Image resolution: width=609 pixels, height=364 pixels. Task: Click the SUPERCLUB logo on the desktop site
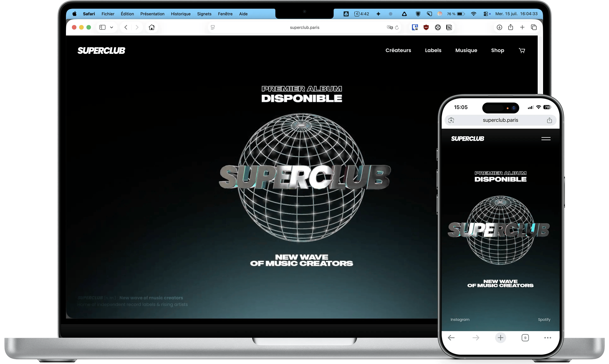[101, 50]
